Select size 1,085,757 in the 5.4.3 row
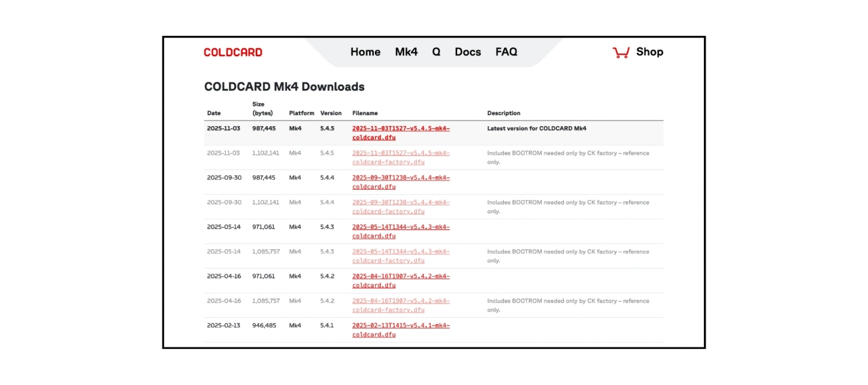This screenshot has height=385, width=868. click(x=266, y=251)
